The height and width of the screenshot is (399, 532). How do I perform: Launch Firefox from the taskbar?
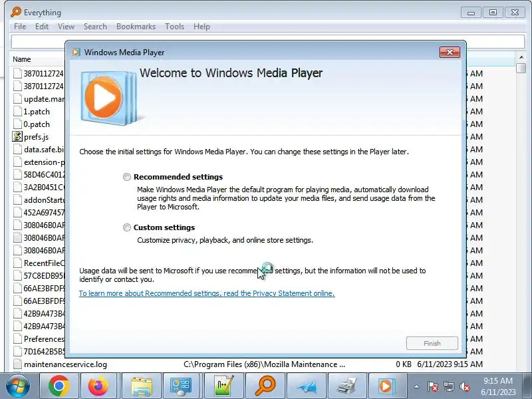tap(98, 386)
